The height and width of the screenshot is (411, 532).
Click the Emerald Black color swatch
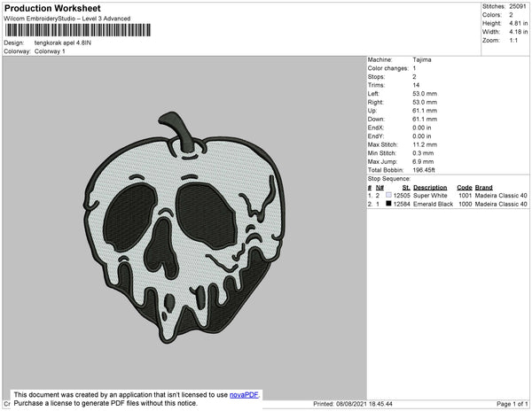(x=388, y=204)
